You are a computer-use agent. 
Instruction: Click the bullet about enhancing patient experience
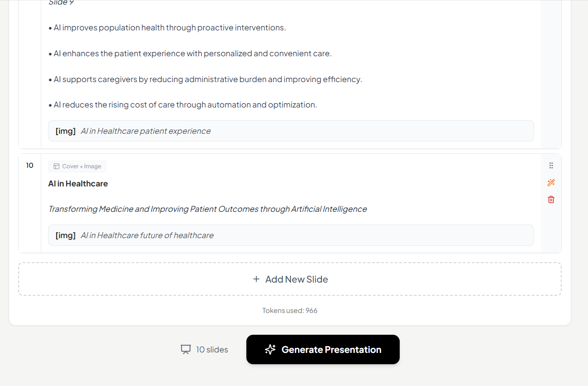(190, 54)
